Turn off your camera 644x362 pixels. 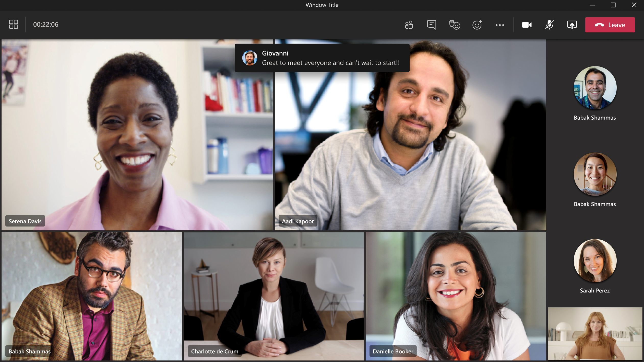(527, 25)
